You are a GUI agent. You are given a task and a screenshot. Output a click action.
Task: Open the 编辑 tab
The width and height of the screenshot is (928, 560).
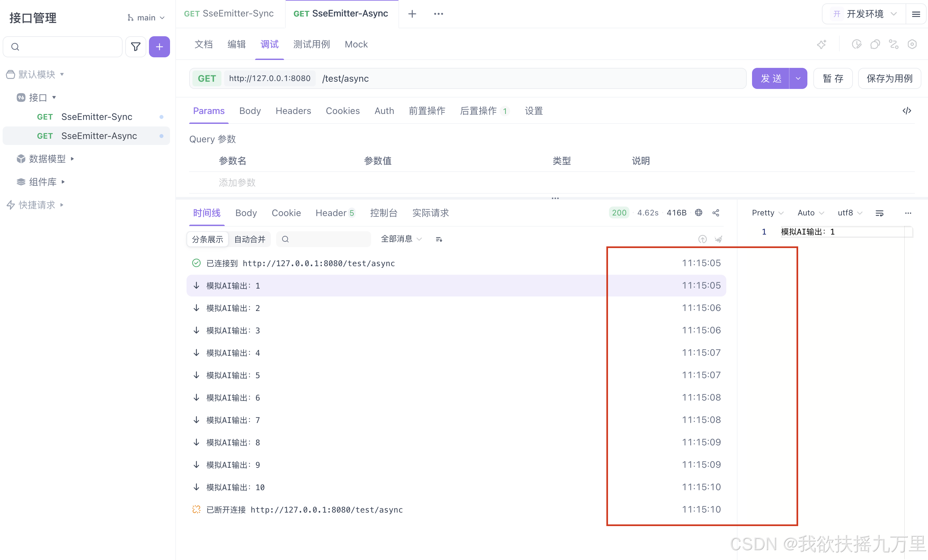pyautogui.click(x=237, y=44)
